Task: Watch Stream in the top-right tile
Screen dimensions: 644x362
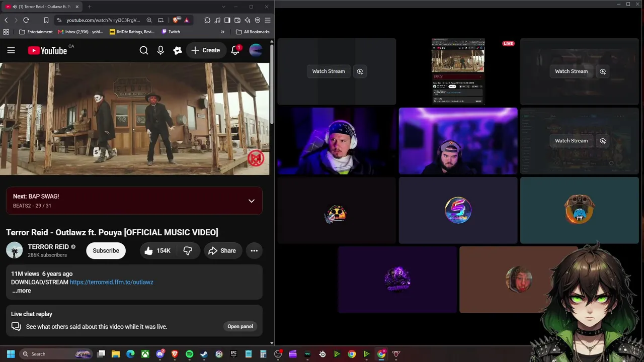Action: coord(571,71)
